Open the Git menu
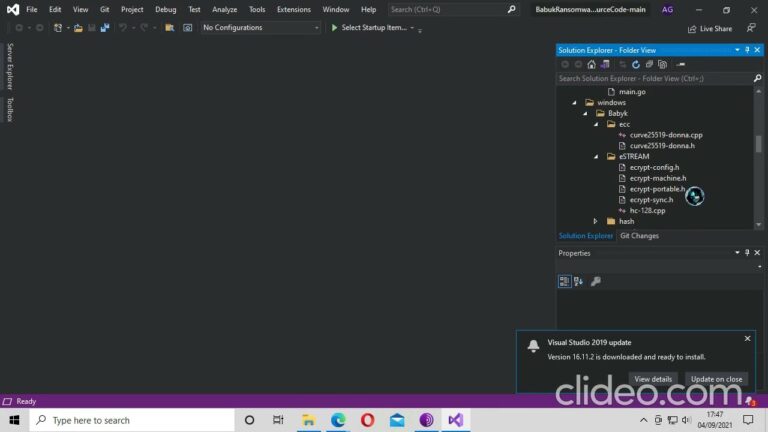Image resolution: width=768 pixels, height=432 pixels. [104, 9]
